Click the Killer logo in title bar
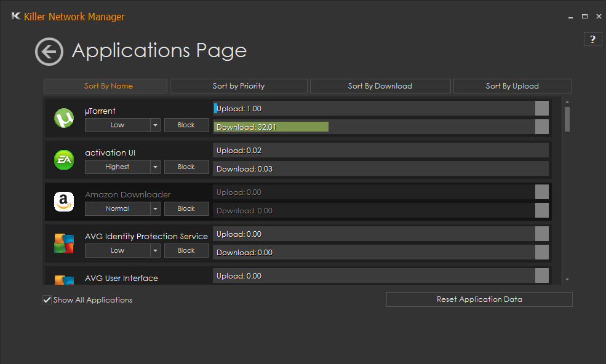Viewport: 606px width, 364px height. [17, 17]
